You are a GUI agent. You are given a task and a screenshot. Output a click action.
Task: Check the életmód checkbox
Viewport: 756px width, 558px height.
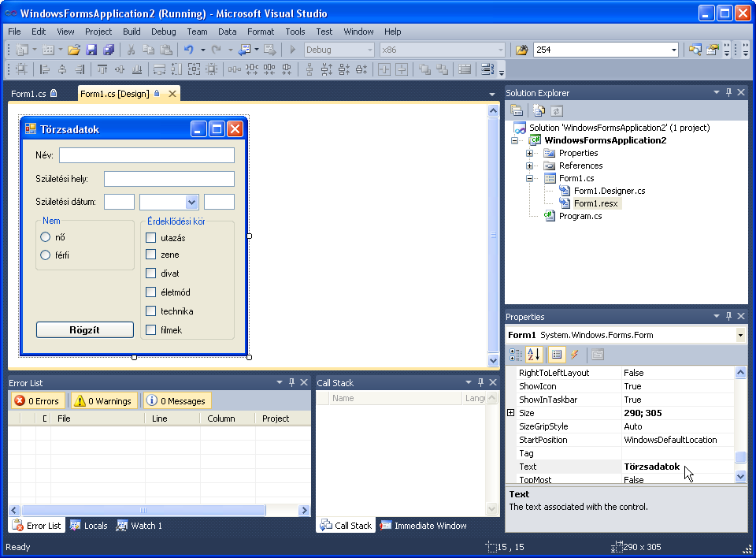tap(151, 292)
